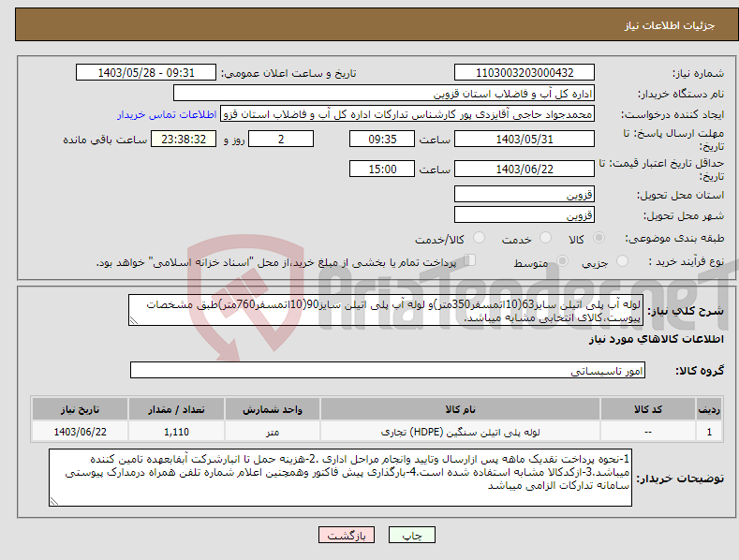Click the request creator name field

407,114
